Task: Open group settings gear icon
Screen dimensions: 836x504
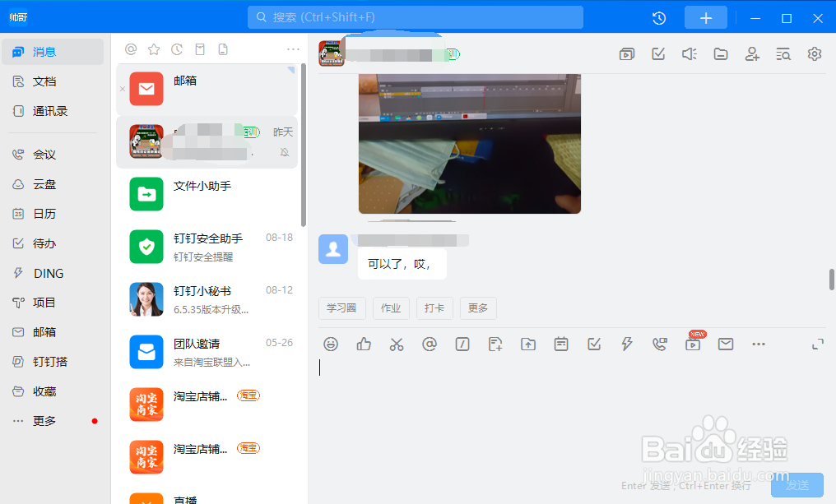Action: pyautogui.click(x=814, y=53)
